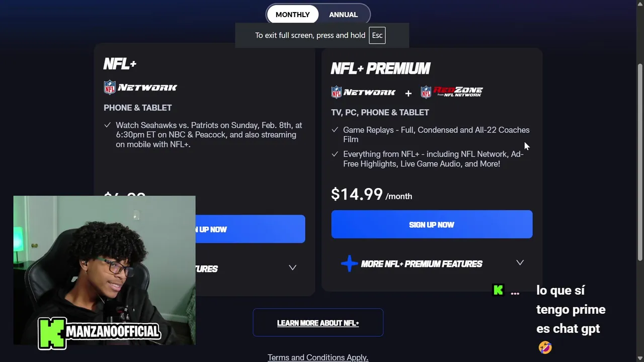This screenshot has height=362, width=644.
Task: Open Learn More About NFL+ link
Action: pyautogui.click(x=318, y=323)
